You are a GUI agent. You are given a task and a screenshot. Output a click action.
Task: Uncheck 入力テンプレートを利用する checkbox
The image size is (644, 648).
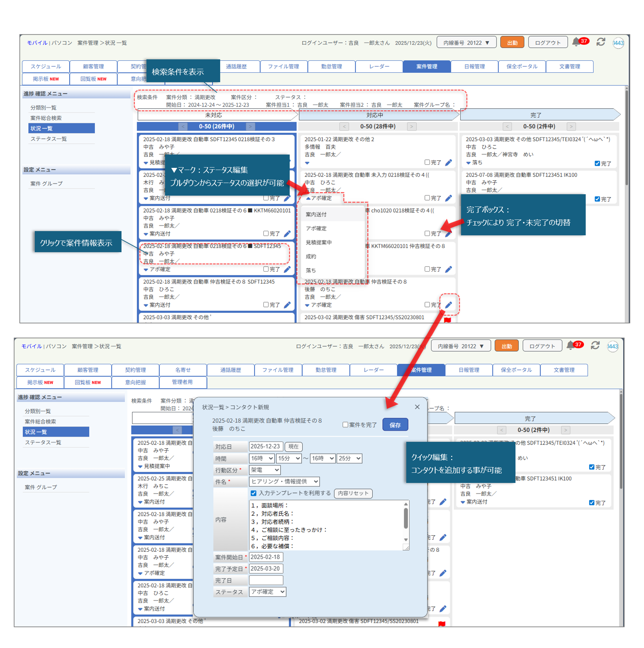tap(254, 493)
